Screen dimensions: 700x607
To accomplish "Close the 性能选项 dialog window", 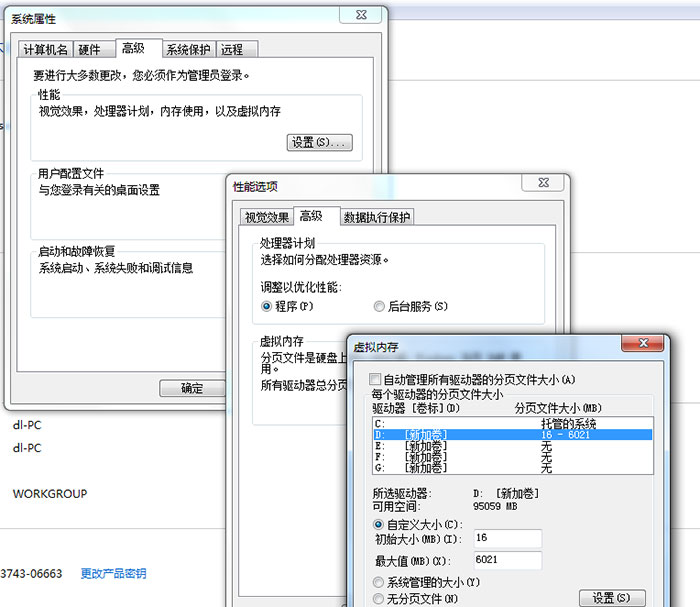I will tap(542, 184).
